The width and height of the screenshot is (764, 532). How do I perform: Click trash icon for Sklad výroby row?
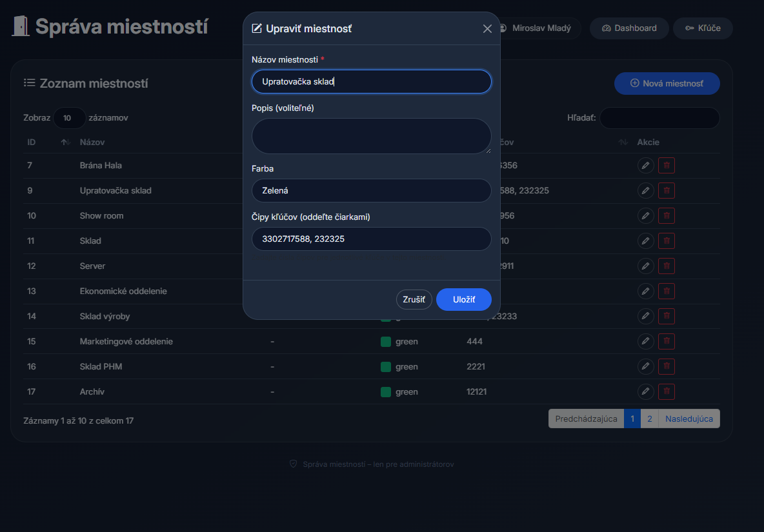pos(667,317)
